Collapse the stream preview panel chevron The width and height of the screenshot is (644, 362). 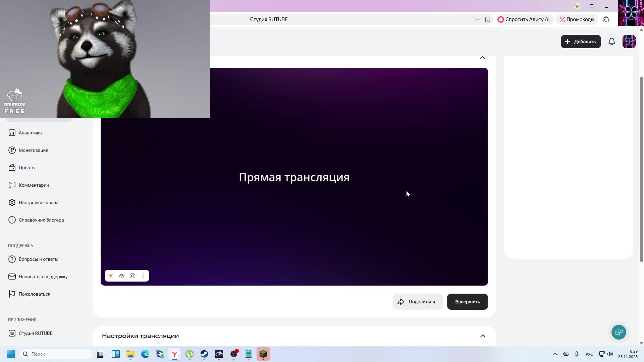[x=482, y=58]
